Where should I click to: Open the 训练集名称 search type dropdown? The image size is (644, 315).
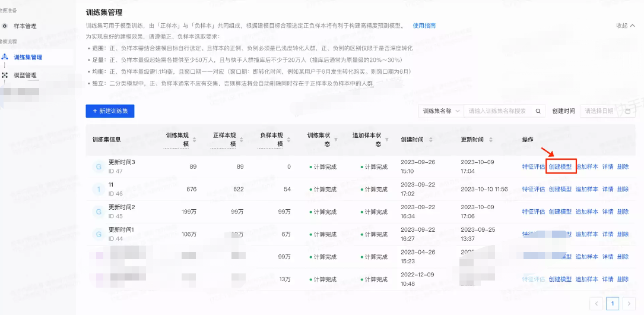pyautogui.click(x=441, y=111)
